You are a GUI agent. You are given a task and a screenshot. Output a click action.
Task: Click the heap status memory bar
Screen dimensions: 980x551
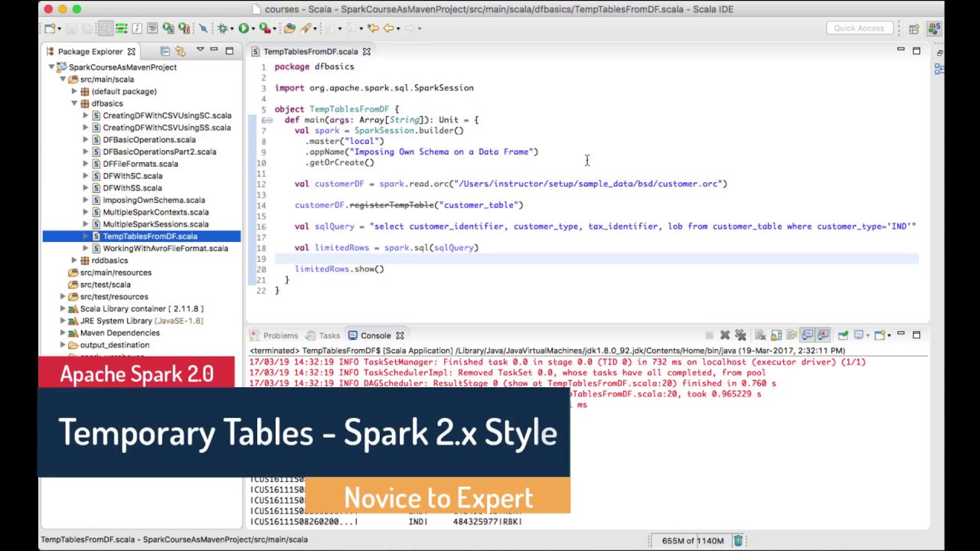[692, 540]
